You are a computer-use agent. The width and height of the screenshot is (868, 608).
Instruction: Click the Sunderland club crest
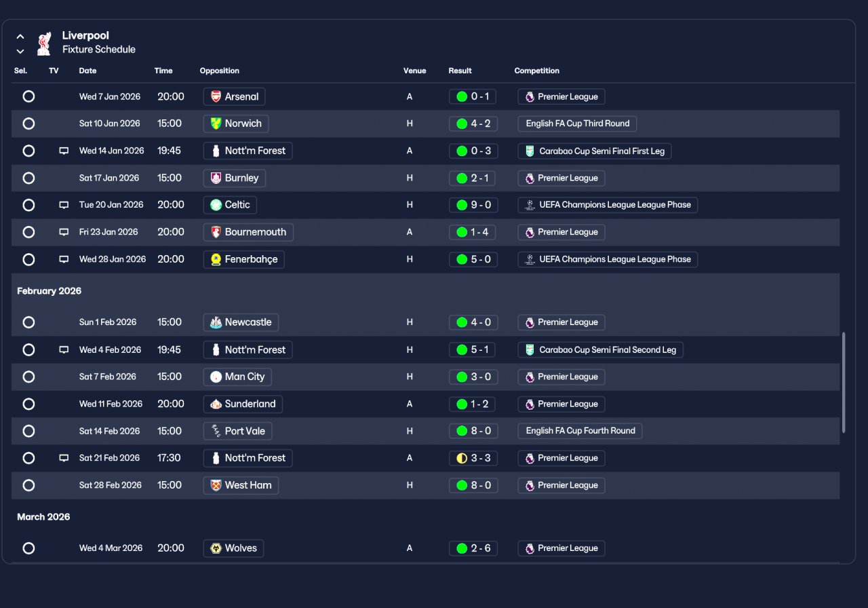tap(216, 404)
